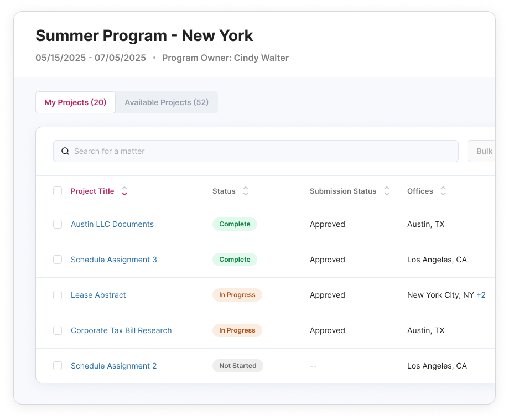Sort the table by Project Title
This screenshot has height=420, width=509.
point(124,191)
